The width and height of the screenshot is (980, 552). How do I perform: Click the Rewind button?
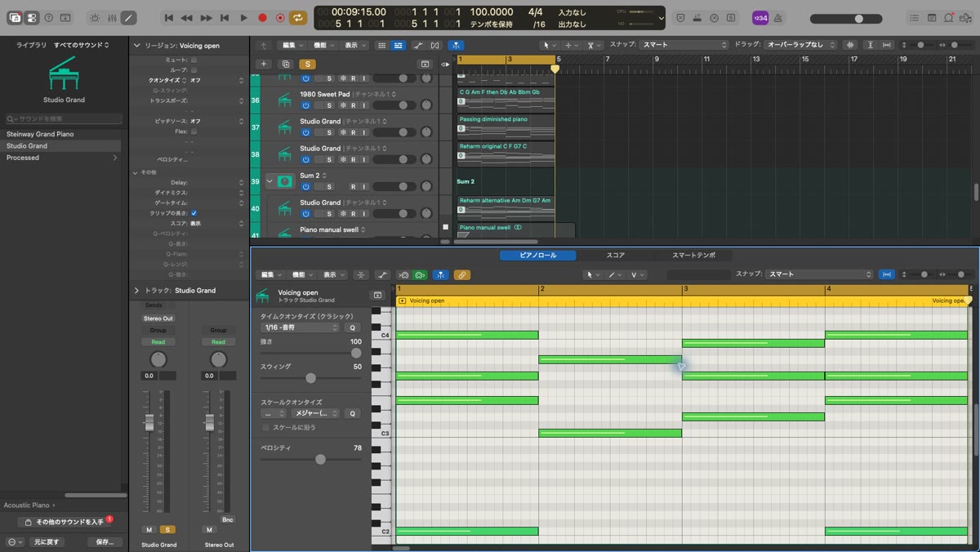[187, 17]
